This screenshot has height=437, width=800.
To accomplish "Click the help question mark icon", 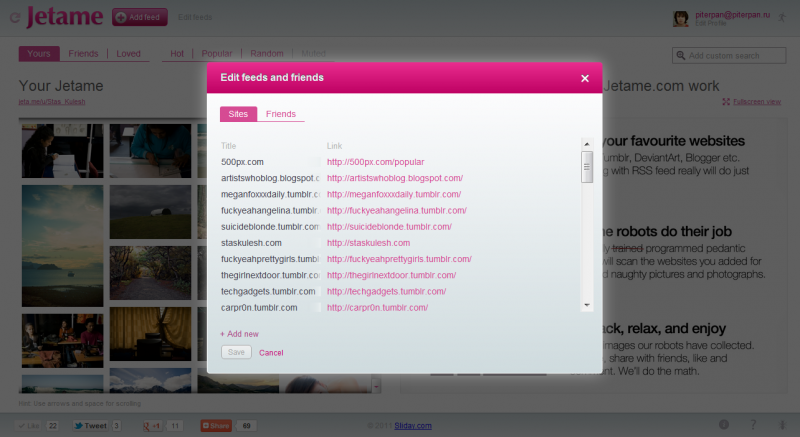I will (753, 424).
